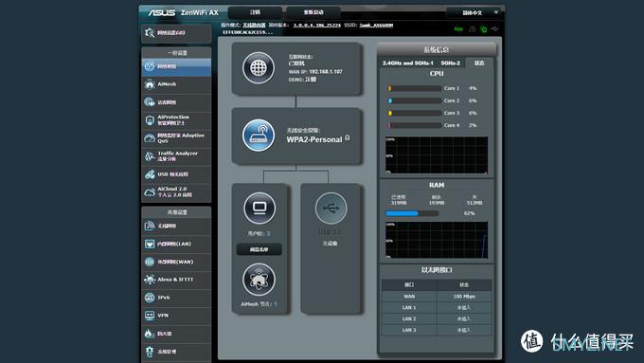This screenshot has width=644, height=363.
Task: Click the LAN 2 port row
Action: (437, 318)
